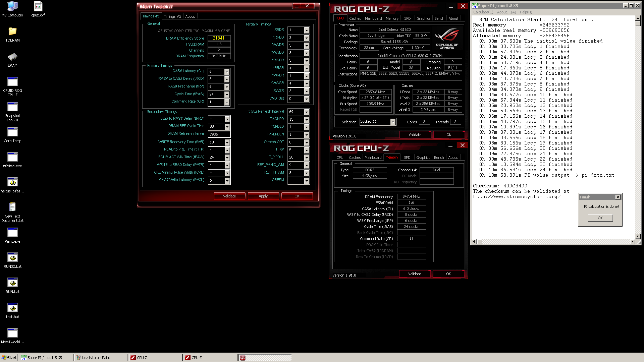
Task: Switch to bez tytulu Paint taskbar item
Action: coord(101,358)
